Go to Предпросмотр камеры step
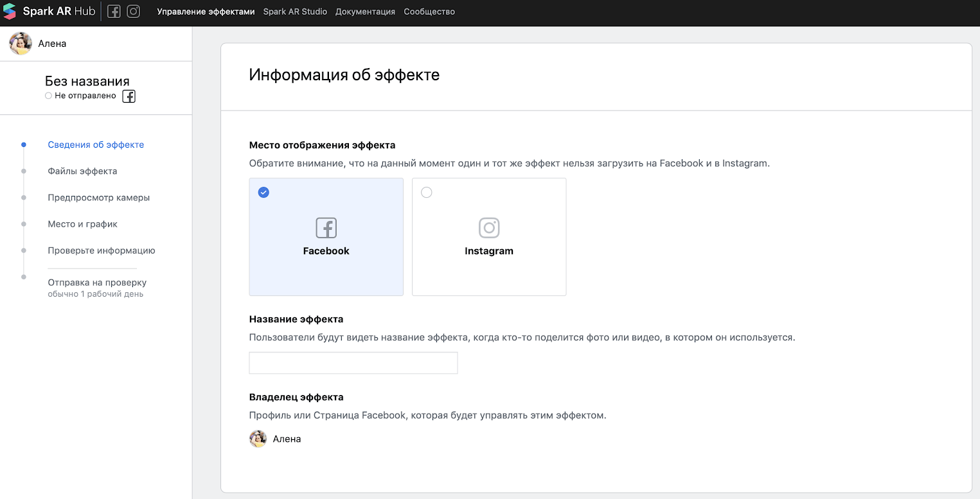 (x=99, y=197)
